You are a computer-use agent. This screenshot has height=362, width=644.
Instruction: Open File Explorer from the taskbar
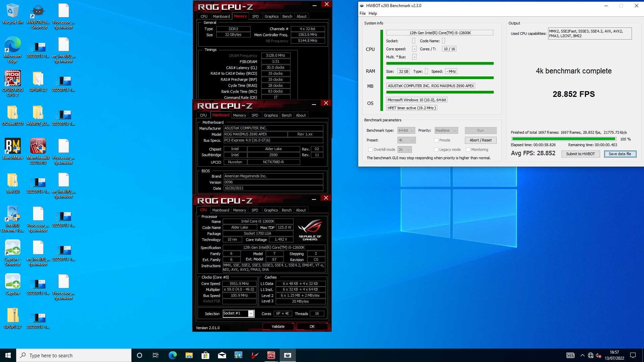pos(189,355)
